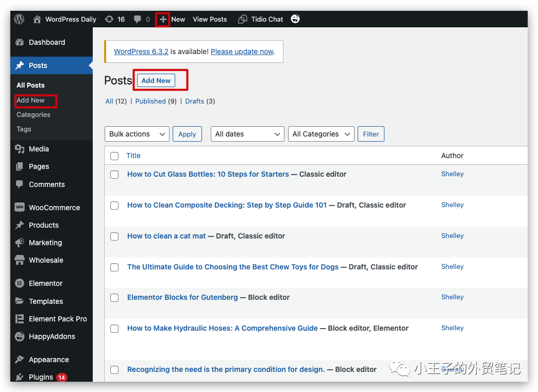The image size is (538, 392).
Task: Open the All dates dropdown
Action: 247,134
